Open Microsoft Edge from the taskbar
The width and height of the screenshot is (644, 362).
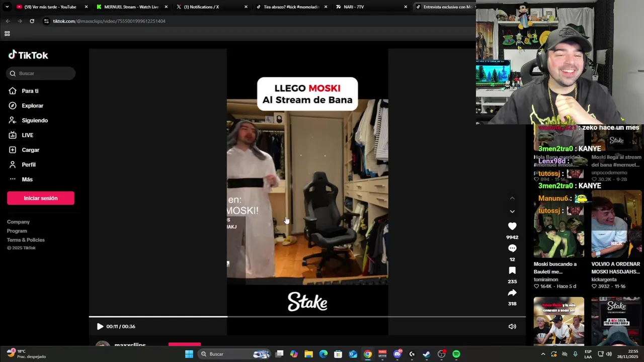[324, 354]
